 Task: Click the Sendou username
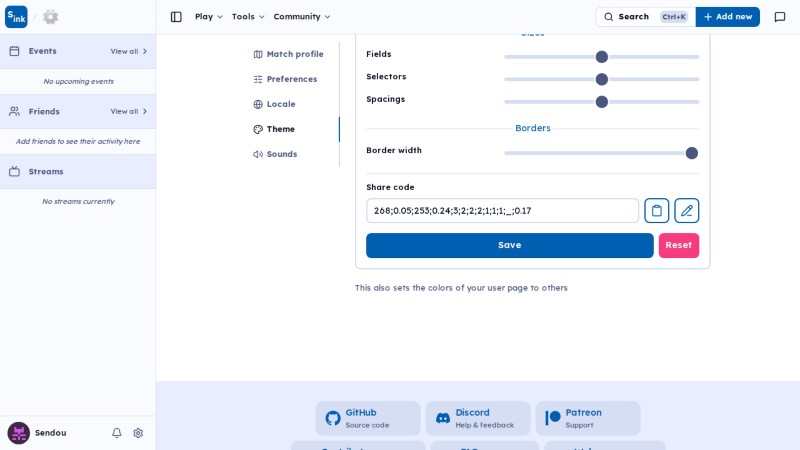[x=51, y=433]
